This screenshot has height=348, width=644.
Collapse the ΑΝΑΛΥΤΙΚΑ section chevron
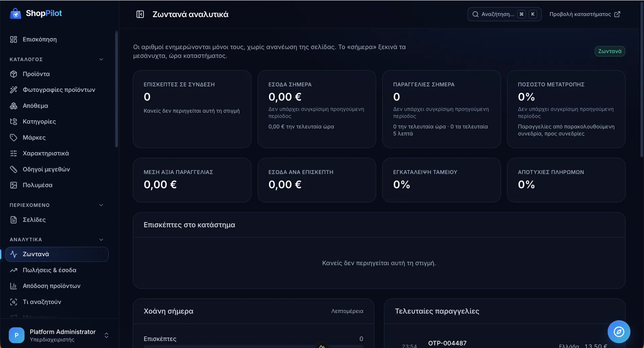[101, 239]
